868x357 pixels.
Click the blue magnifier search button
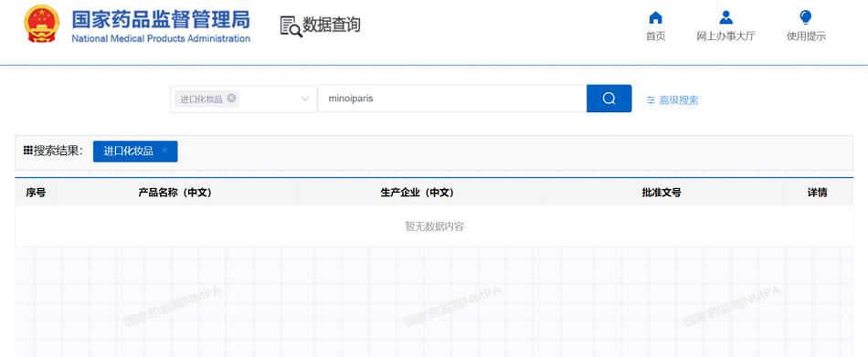[609, 99]
